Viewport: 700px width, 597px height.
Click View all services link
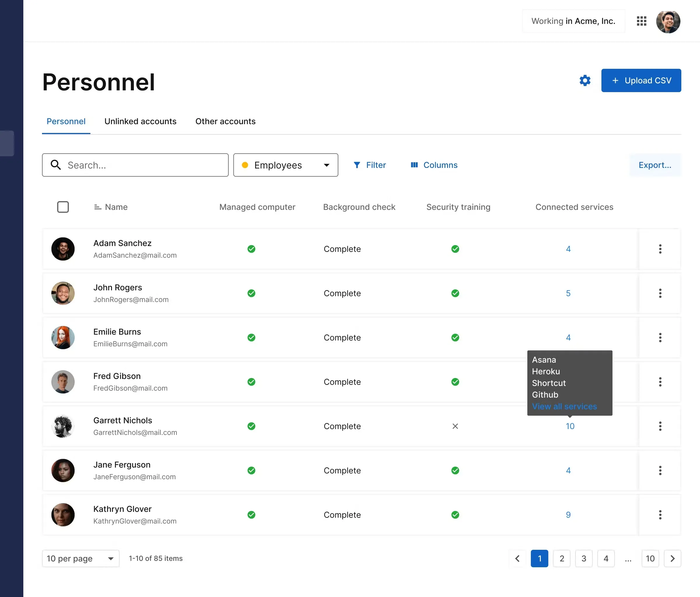click(564, 406)
